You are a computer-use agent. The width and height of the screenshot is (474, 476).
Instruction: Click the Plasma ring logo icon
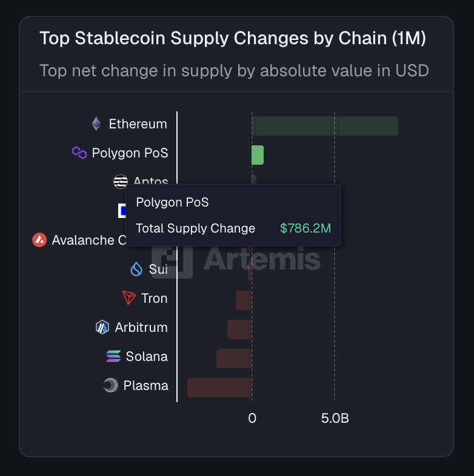[x=110, y=385]
